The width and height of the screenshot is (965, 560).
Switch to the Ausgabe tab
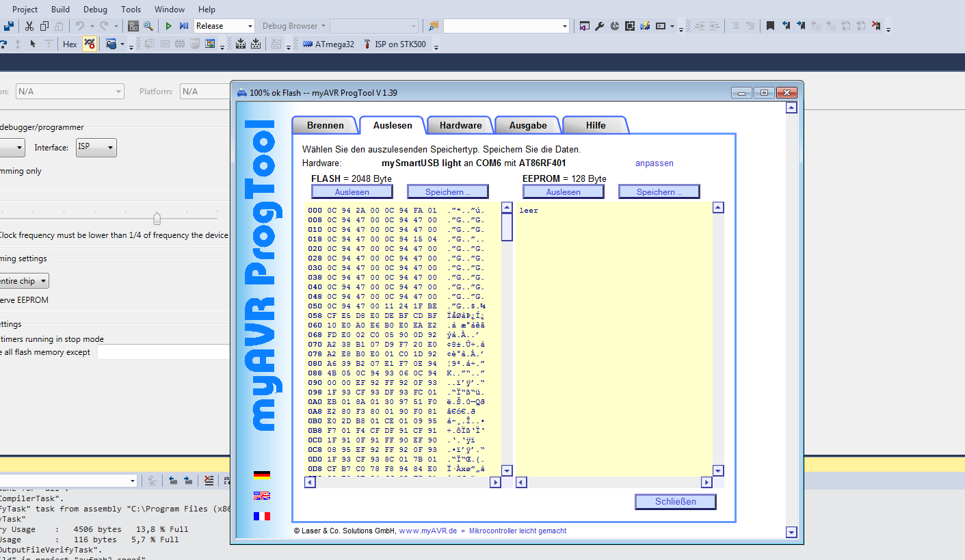coord(528,125)
